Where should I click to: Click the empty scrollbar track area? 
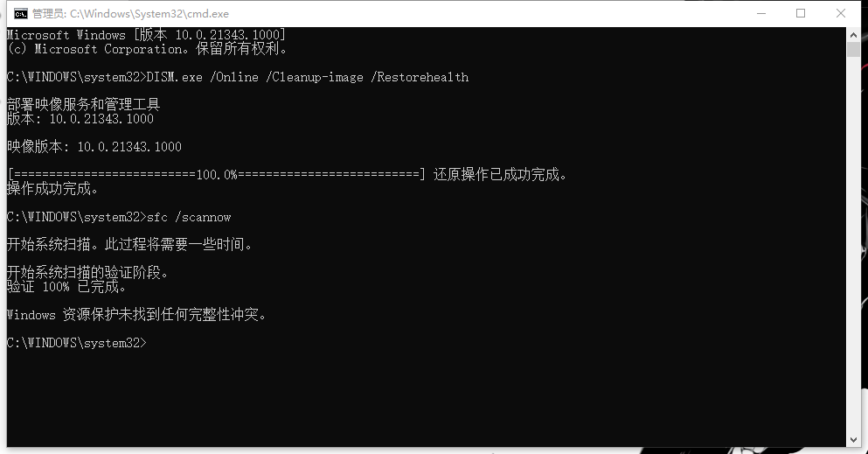(x=853, y=243)
